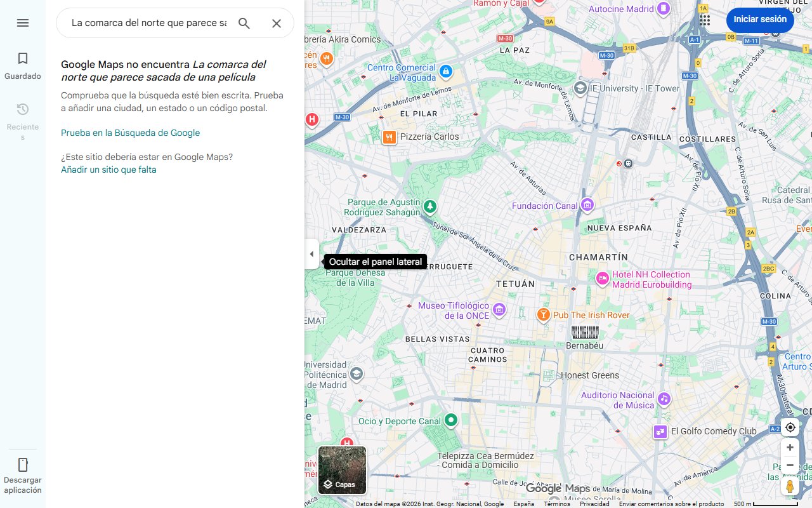812x508 pixels.
Task: Open Descargar aplicación in sidebar
Action: click(23, 476)
